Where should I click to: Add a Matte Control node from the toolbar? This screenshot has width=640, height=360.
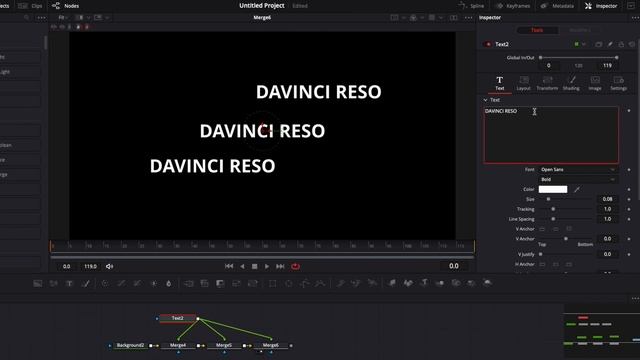tap(220, 283)
